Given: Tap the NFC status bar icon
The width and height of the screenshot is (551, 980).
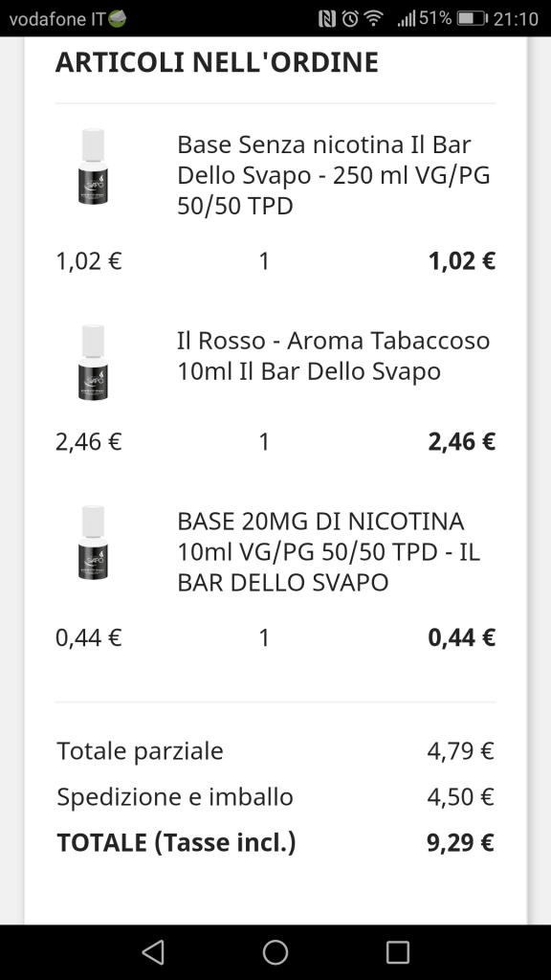Looking at the screenshot, I should (x=327, y=19).
